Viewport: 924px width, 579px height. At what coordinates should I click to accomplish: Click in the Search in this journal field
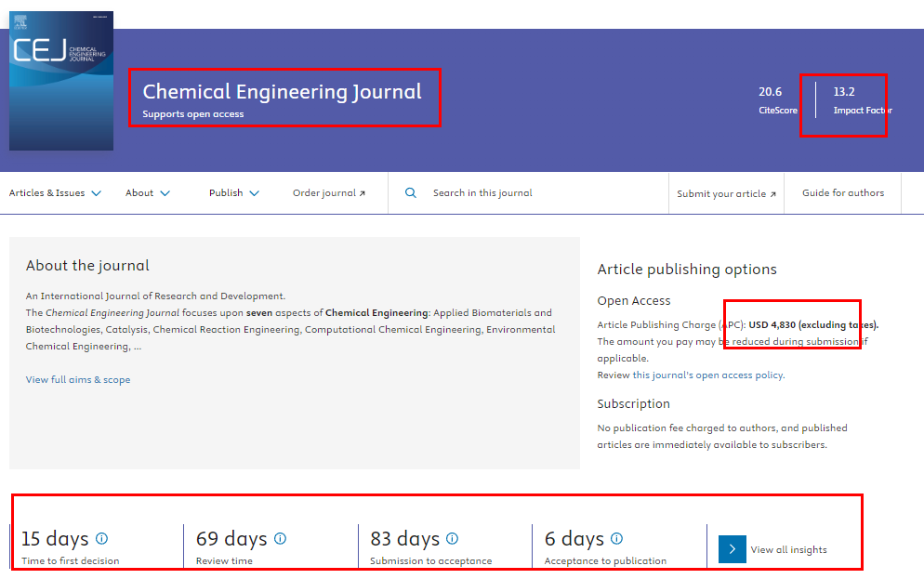[539, 193]
